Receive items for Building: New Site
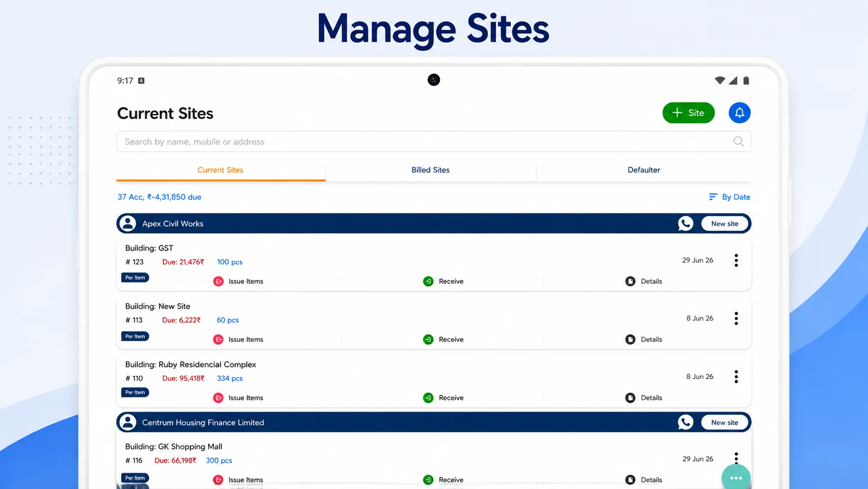Viewport: 868px width, 489px height. [443, 339]
